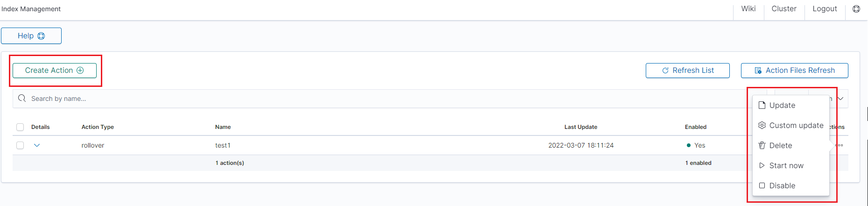
Task: Click the lifebuoy icon in top bar
Action: point(856,9)
